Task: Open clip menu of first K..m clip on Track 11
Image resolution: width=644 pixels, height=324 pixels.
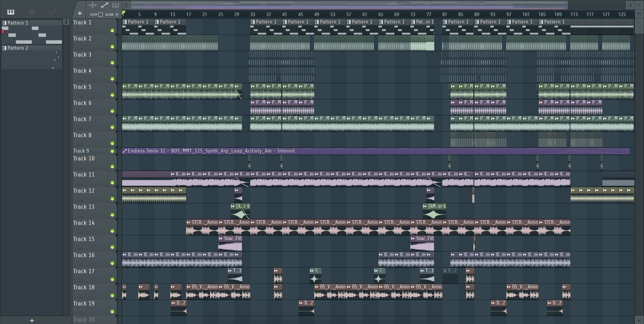Action: point(173,174)
